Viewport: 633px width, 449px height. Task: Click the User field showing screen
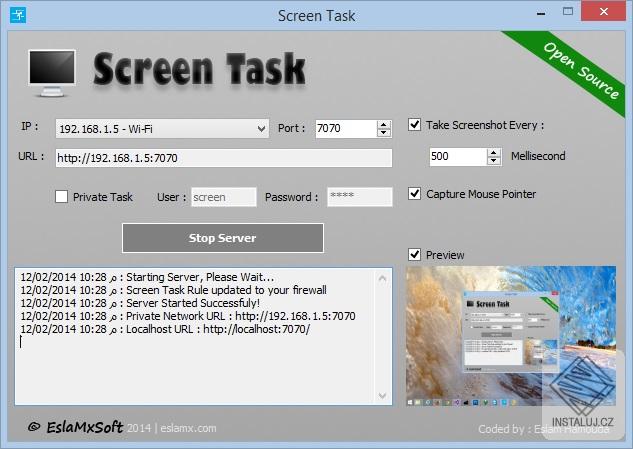pos(224,197)
